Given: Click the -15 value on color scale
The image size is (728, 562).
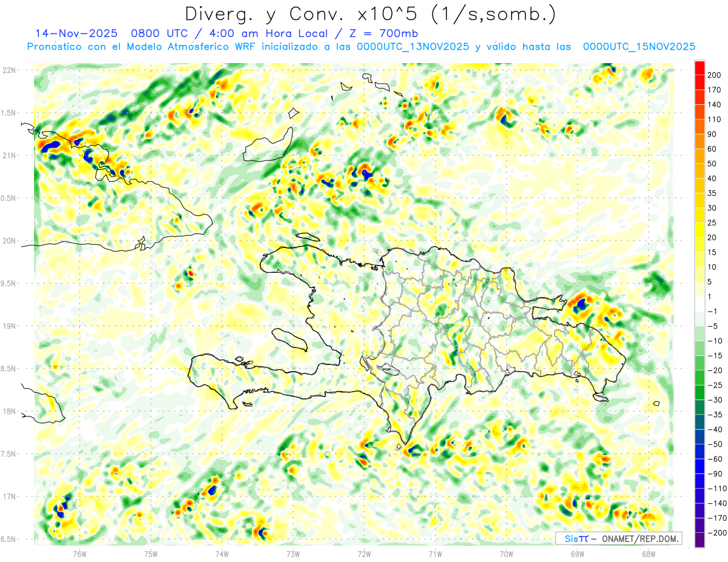Looking at the screenshot, I should click(x=715, y=356).
